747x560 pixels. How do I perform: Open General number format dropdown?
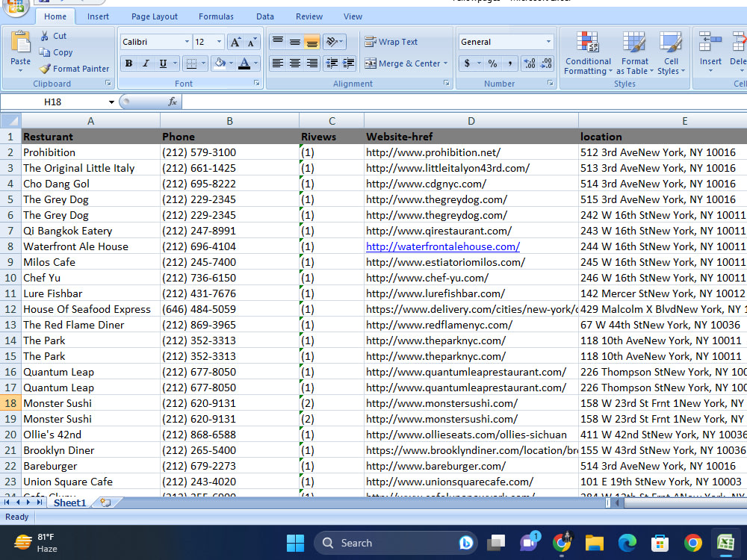pyautogui.click(x=548, y=42)
